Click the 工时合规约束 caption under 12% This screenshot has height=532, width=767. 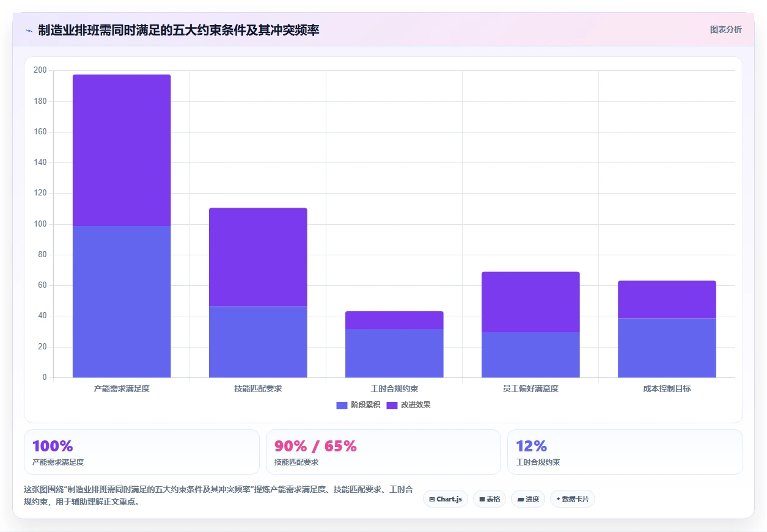click(x=538, y=462)
